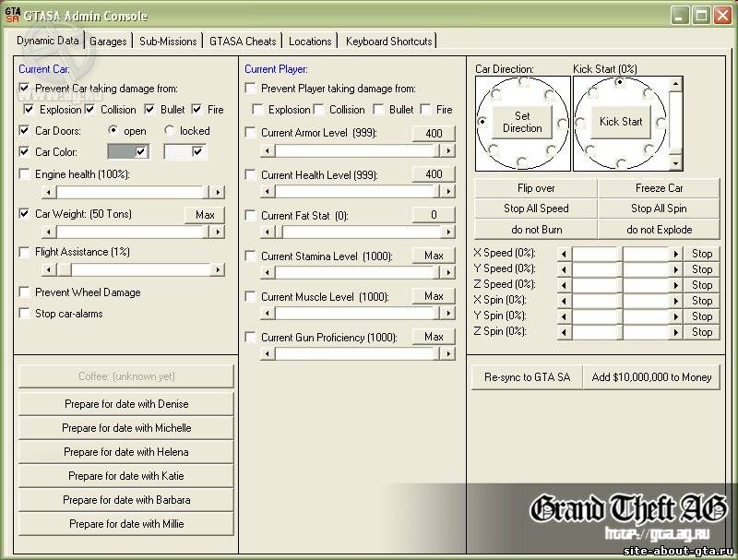Click Max for Current Stamina Level
Screen dimensions: 738x560
(434, 255)
